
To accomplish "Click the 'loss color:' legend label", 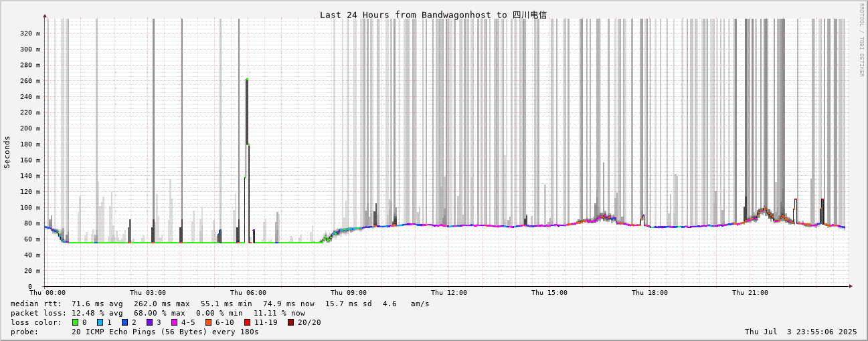I will click(36, 322).
